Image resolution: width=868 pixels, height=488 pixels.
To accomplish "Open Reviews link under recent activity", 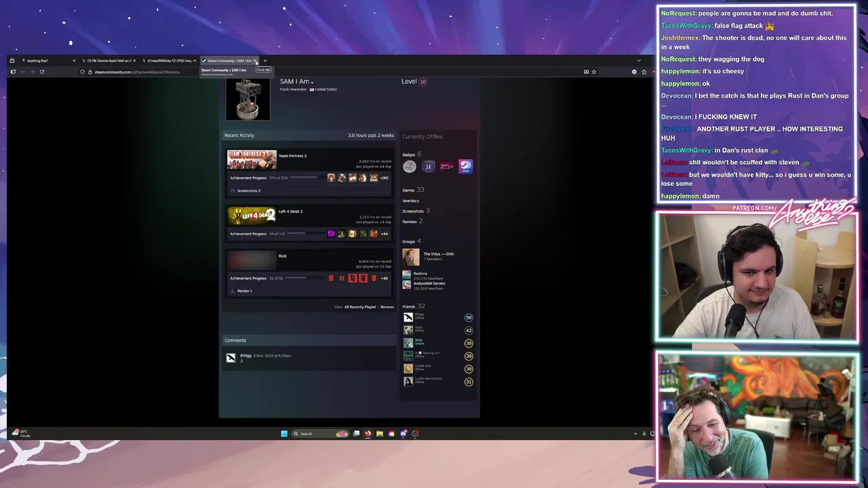I will coord(387,307).
